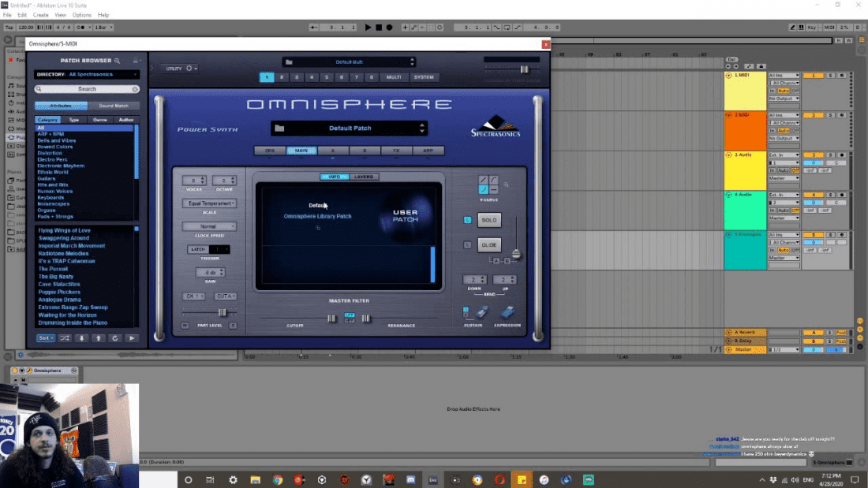Solo the part with the S button
This screenshot has height=488, width=868.
click(x=233, y=326)
